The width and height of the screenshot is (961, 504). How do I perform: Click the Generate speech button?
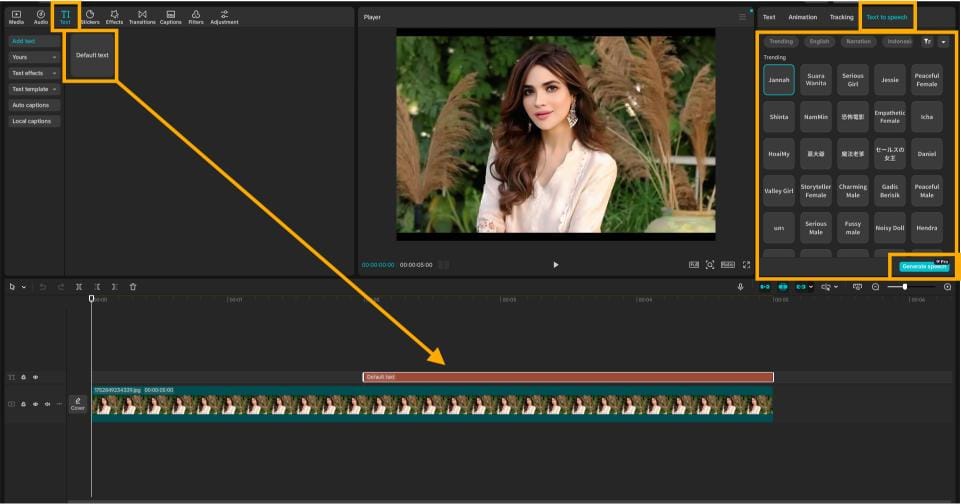pos(923,267)
